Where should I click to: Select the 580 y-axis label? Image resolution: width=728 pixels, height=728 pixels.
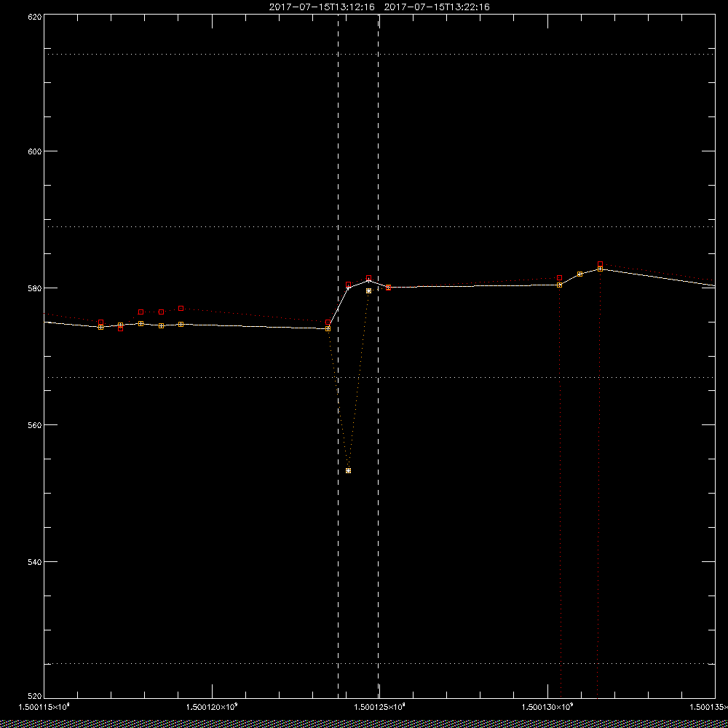35,288
